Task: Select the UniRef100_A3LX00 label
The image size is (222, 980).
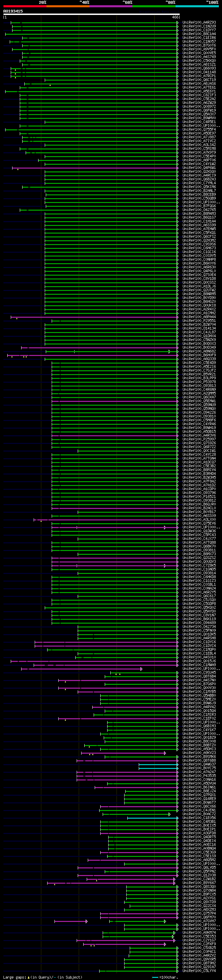Action: tap(199, 520)
